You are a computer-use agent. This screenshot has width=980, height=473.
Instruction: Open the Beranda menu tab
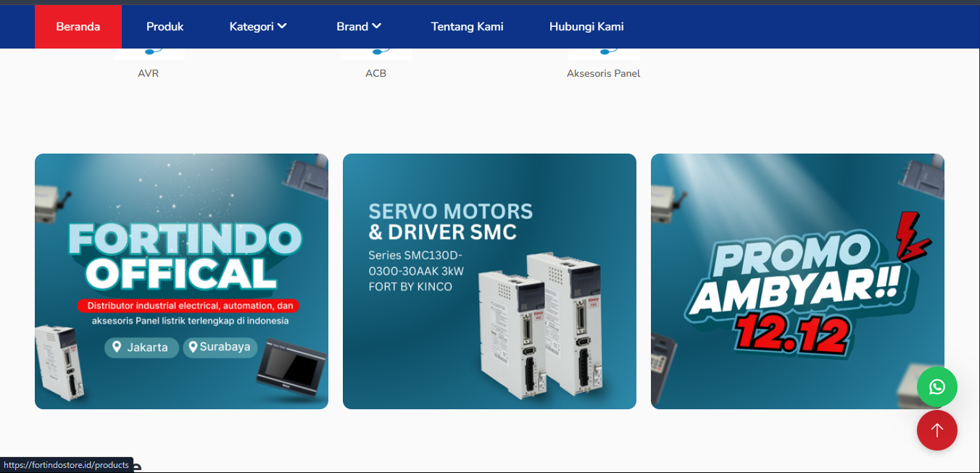(78, 27)
